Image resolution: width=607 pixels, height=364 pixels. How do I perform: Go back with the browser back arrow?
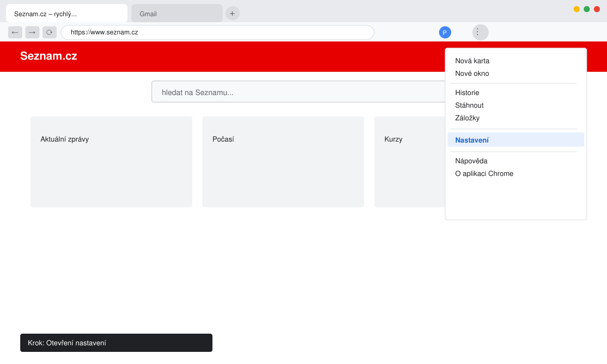point(15,32)
